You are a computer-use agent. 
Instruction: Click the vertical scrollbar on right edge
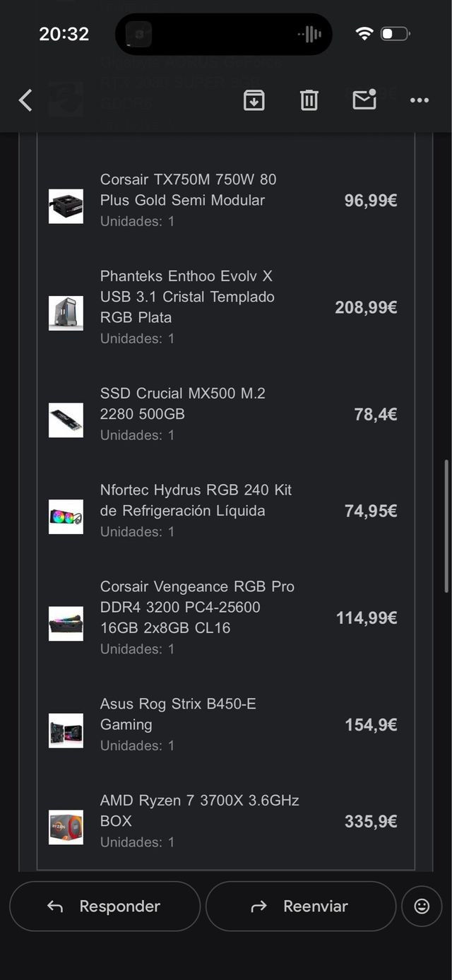pos(446,526)
